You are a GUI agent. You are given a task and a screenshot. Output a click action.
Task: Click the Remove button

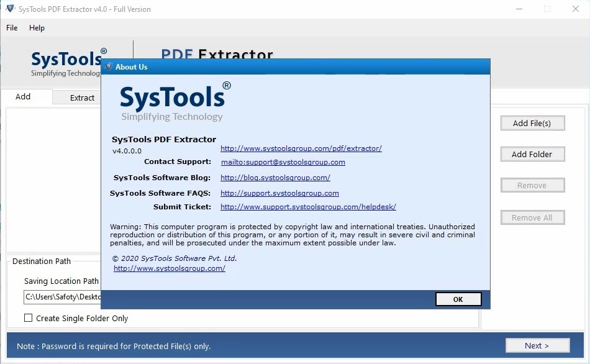(x=532, y=186)
